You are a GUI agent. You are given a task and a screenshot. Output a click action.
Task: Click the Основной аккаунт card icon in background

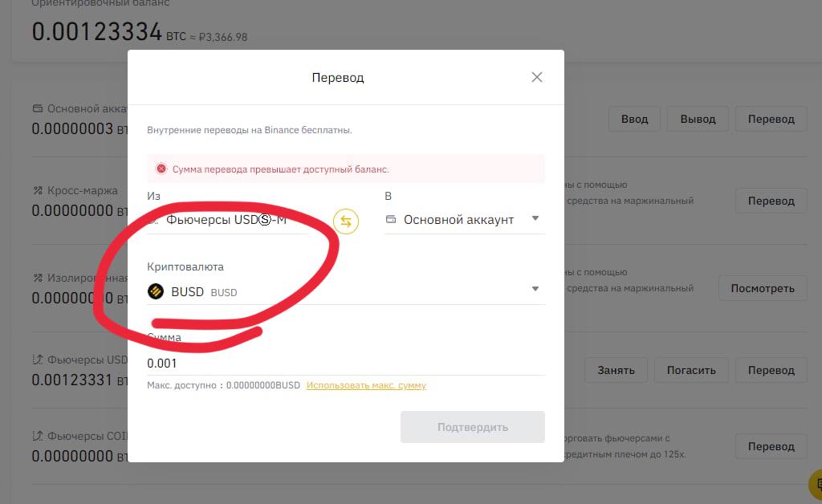(38, 108)
